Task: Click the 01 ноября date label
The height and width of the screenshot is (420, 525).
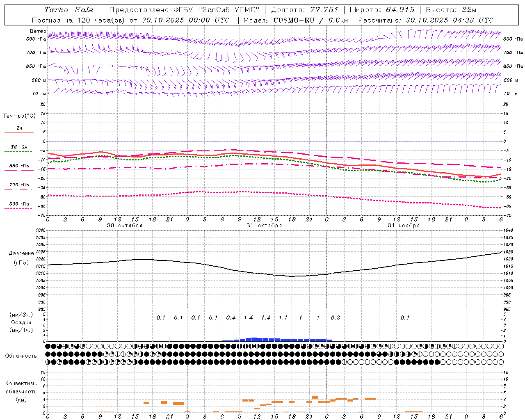Action: (x=404, y=226)
